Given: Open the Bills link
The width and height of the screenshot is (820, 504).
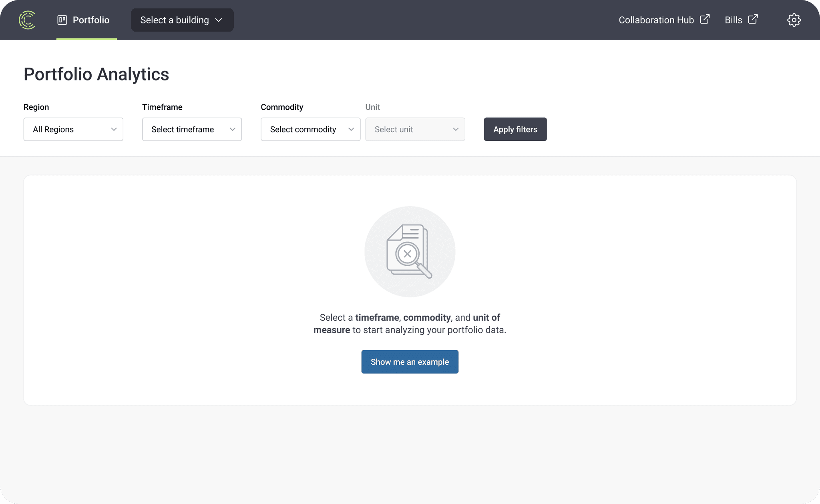Looking at the screenshot, I should [733, 20].
